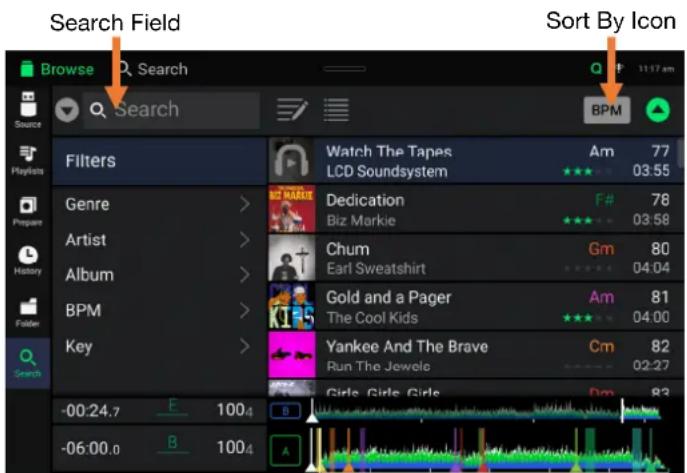Click the top center drag handle bar
Image resolution: width=687 pixels, height=473 pixels.
(x=344, y=69)
